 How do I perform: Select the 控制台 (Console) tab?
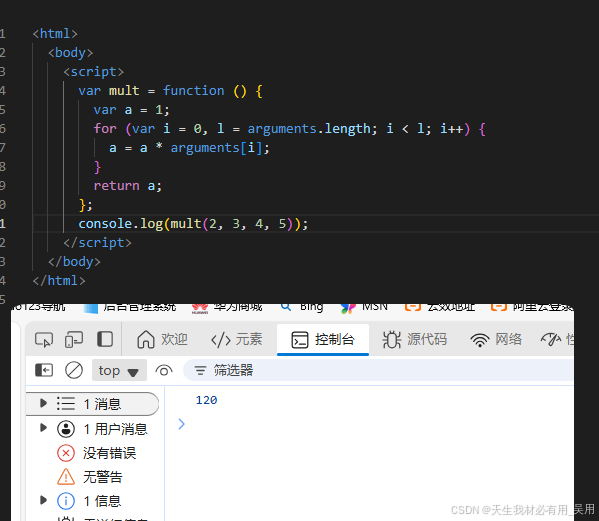pos(323,340)
